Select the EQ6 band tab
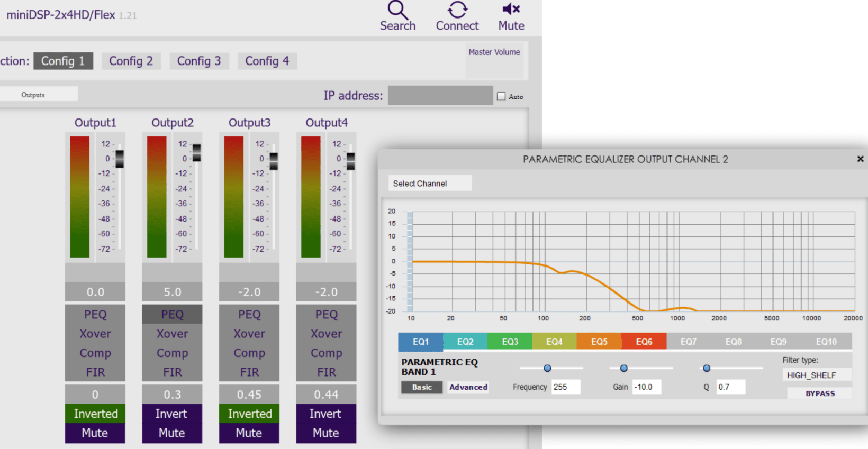Image resolution: width=868 pixels, height=449 pixels. (x=644, y=342)
